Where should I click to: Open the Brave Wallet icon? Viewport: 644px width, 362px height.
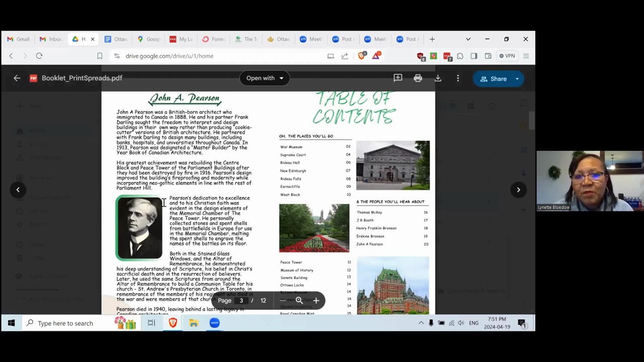pyautogui.click(x=488, y=56)
